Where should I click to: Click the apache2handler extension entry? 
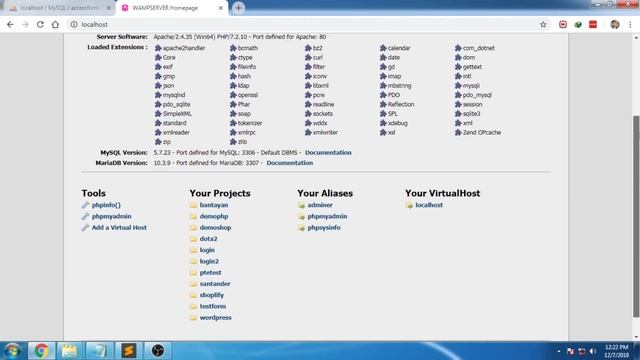[180, 48]
